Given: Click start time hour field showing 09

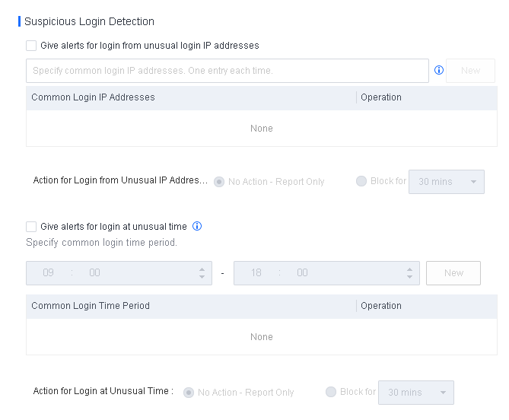Looking at the screenshot, I should coord(49,273).
